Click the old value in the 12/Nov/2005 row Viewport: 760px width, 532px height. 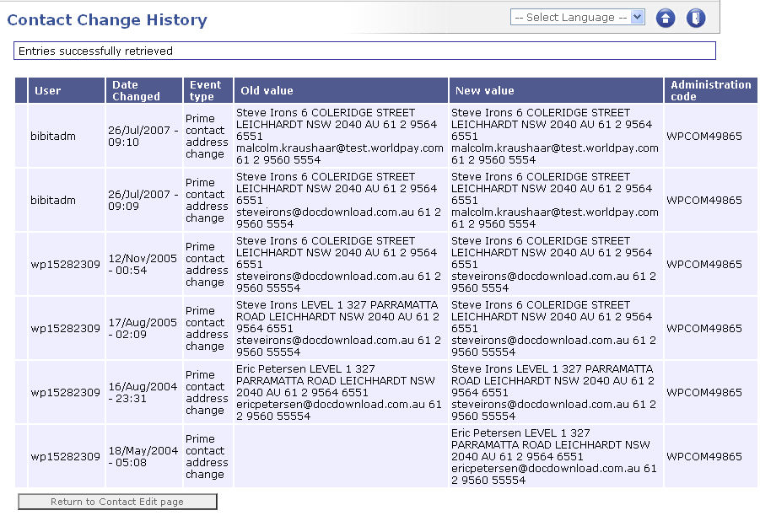[x=339, y=264]
